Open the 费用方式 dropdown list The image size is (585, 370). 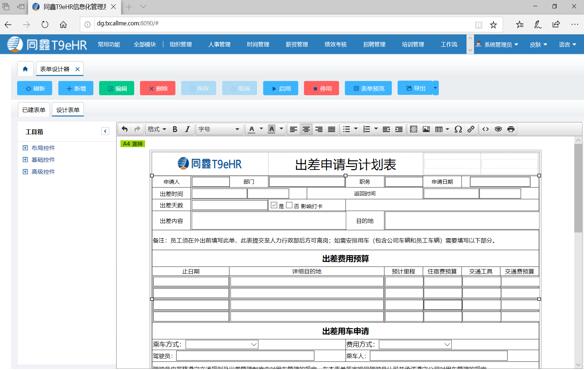pyautogui.click(x=415, y=344)
